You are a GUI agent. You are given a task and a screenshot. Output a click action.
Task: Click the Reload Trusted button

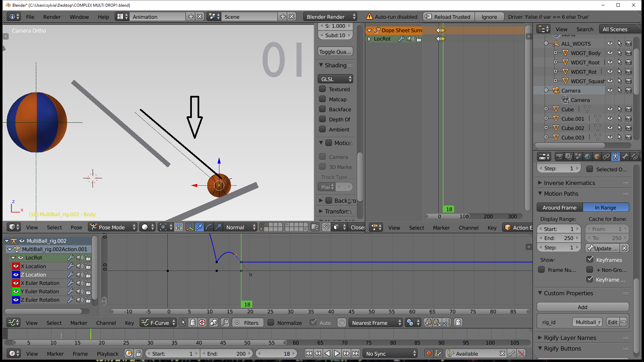point(448,16)
